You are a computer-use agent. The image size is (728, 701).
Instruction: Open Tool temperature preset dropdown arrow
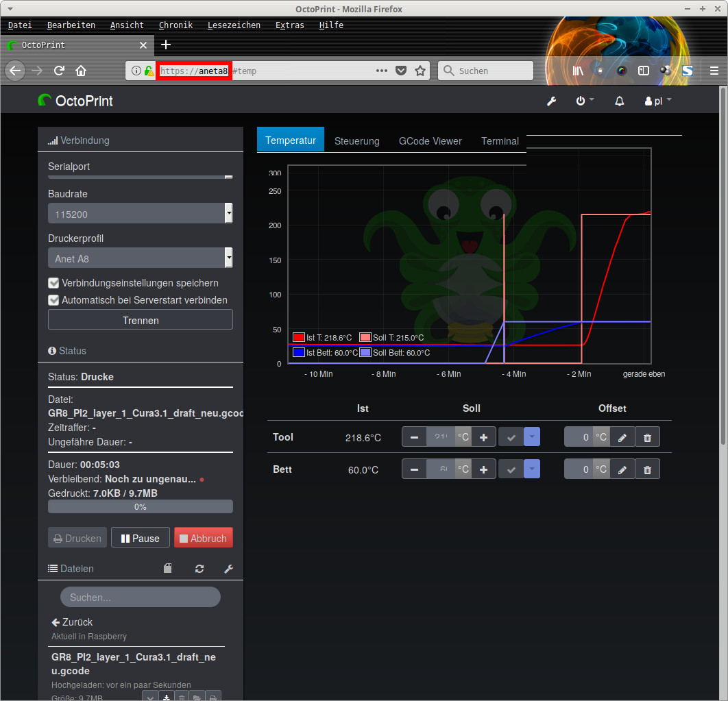[532, 437]
